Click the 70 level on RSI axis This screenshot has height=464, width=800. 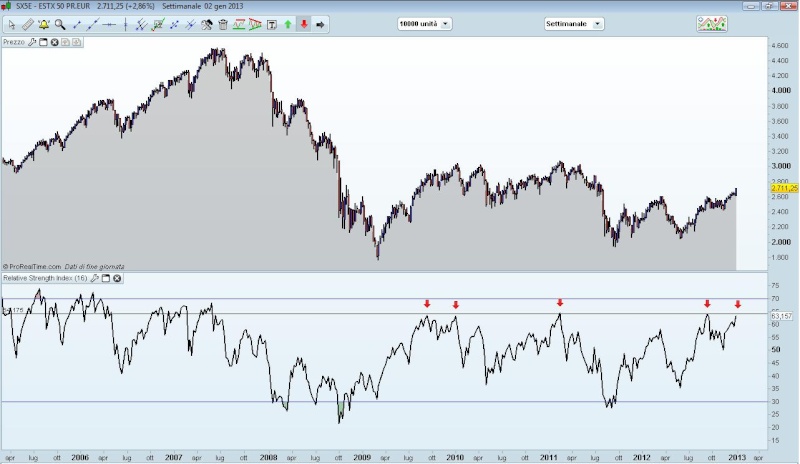point(776,299)
